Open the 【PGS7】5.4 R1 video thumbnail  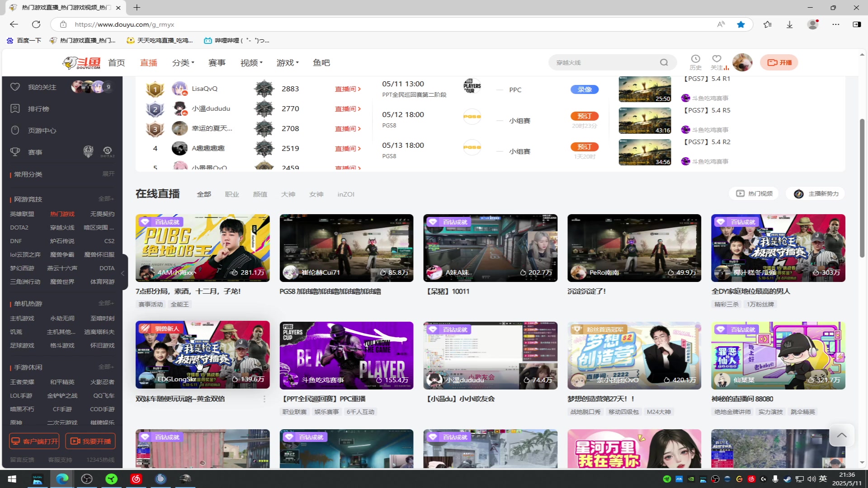(645, 89)
